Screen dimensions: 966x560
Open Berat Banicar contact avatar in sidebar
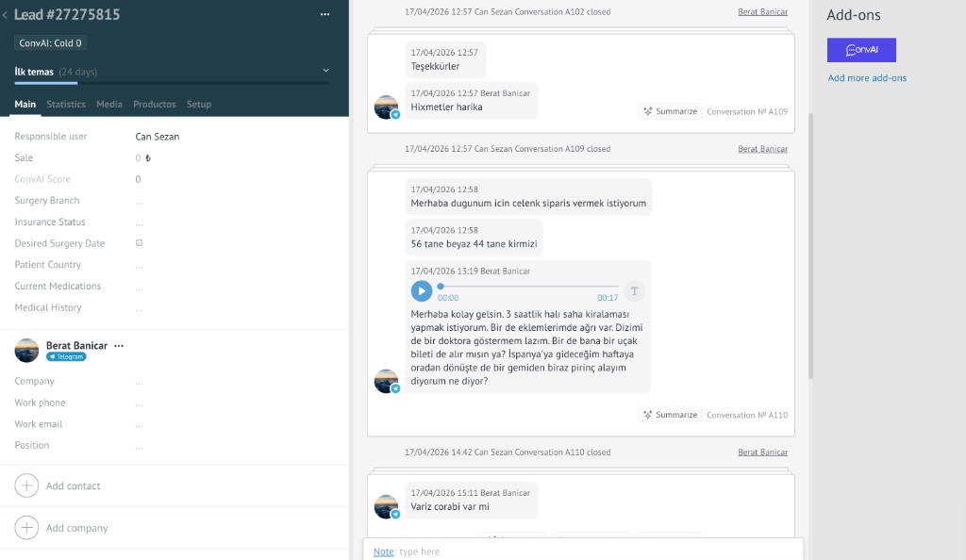tap(26, 350)
